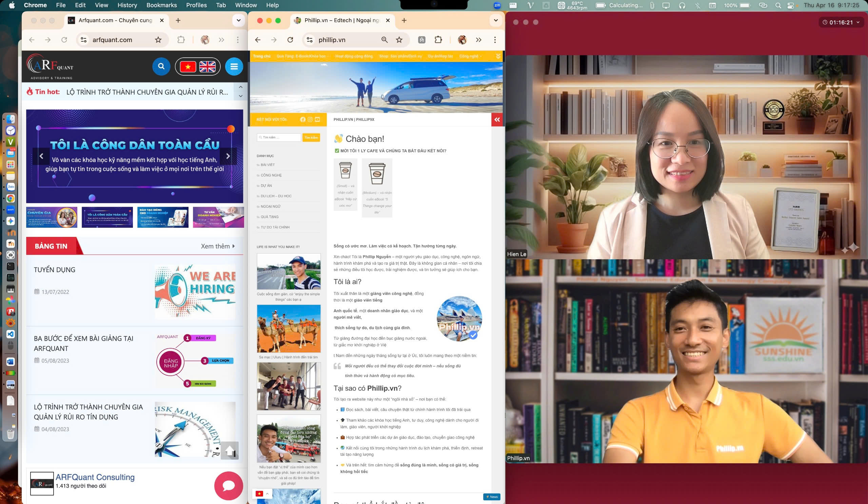The height and width of the screenshot is (504, 868).
Task: Open the tab search dropdown in arfquant window
Action: [x=238, y=20]
